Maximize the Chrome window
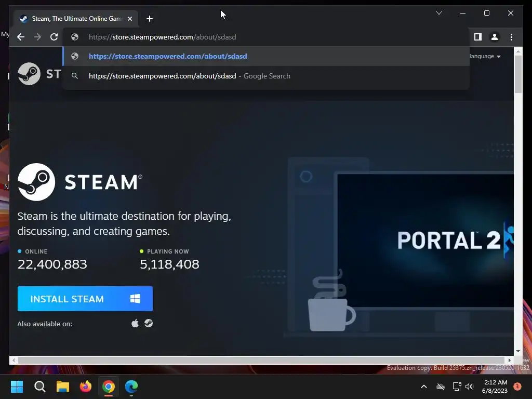532x399 pixels. tap(486, 13)
